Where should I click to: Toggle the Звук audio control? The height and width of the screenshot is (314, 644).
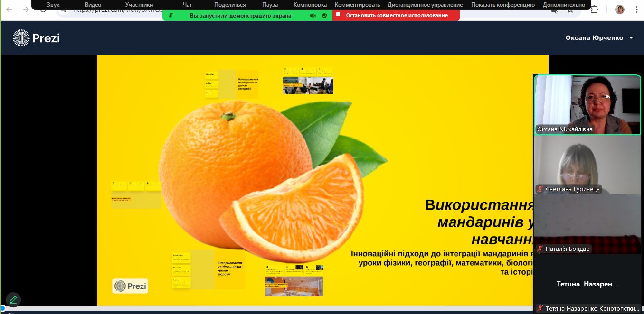pos(53,5)
